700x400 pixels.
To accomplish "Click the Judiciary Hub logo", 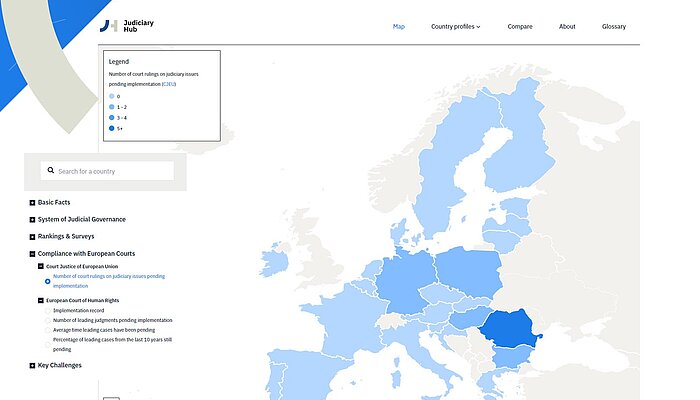I will click(x=126, y=26).
